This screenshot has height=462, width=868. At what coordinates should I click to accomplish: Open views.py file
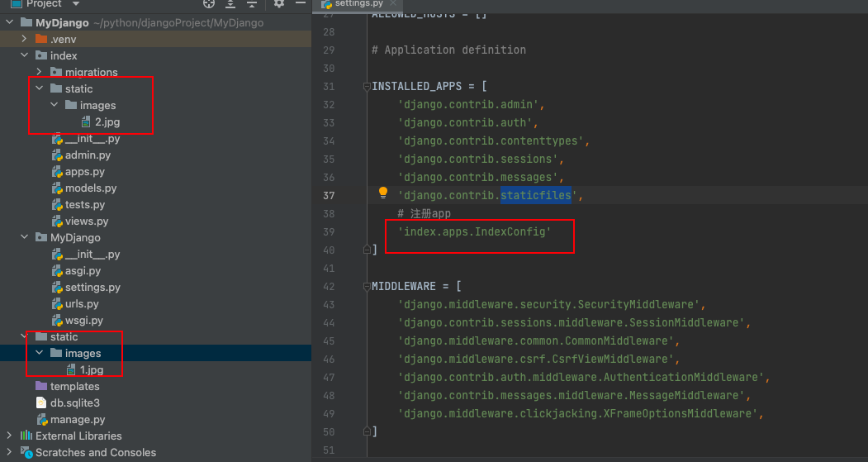click(87, 221)
